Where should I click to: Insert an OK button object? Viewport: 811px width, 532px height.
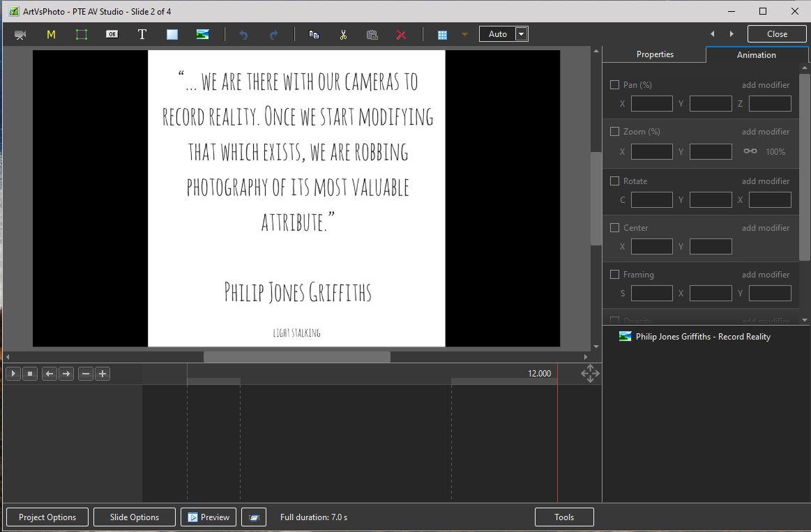pyautogui.click(x=112, y=34)
